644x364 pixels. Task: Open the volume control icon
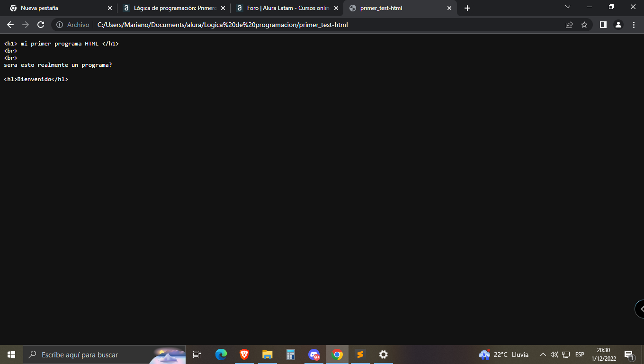(555, 355)
